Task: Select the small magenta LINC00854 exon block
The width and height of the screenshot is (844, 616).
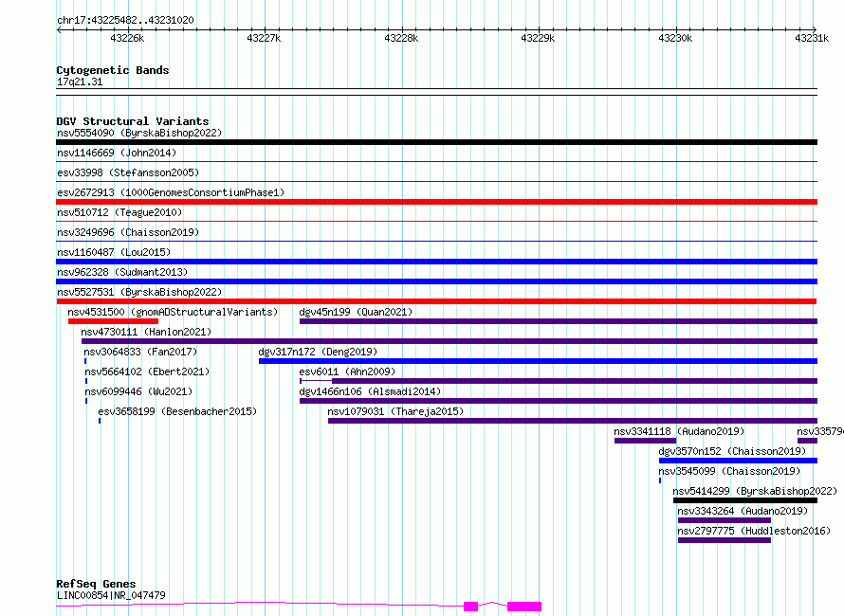Action: [x=471, y=607]
